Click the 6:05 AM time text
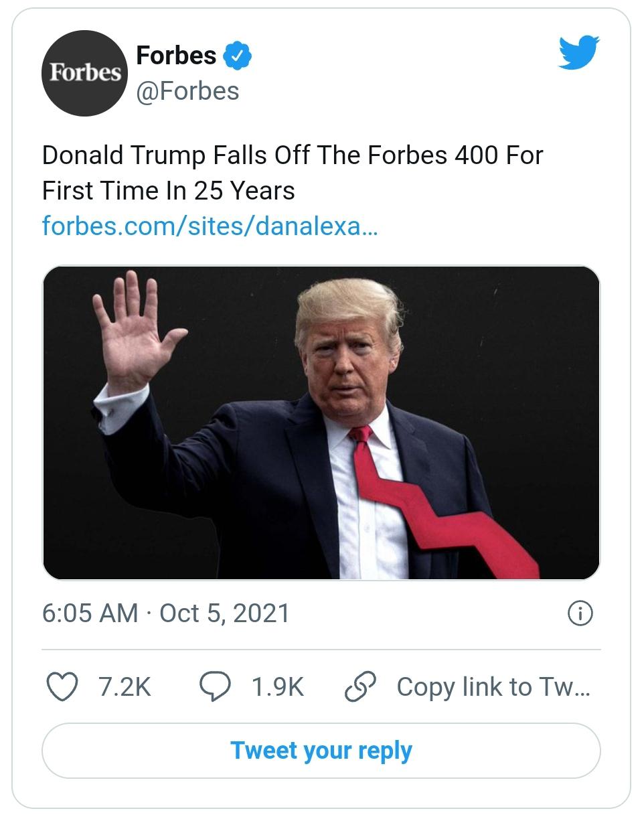The image size is (644, 817). [x=90, y=613]
